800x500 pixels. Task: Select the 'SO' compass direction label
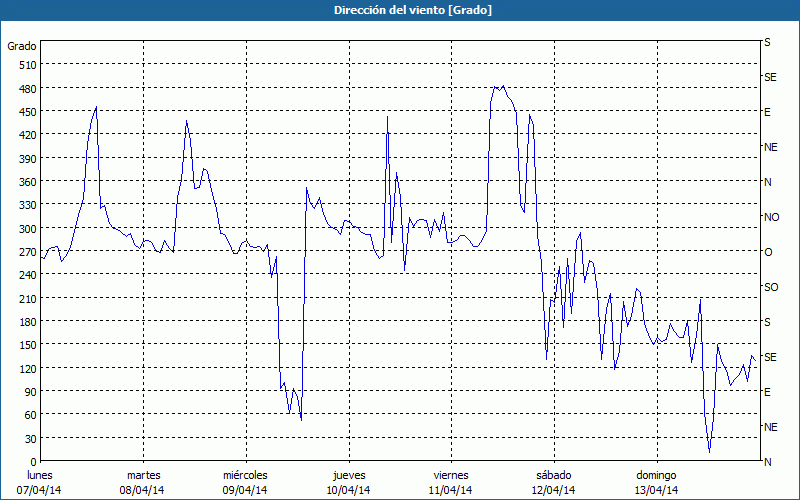click(x=770, y=287)
